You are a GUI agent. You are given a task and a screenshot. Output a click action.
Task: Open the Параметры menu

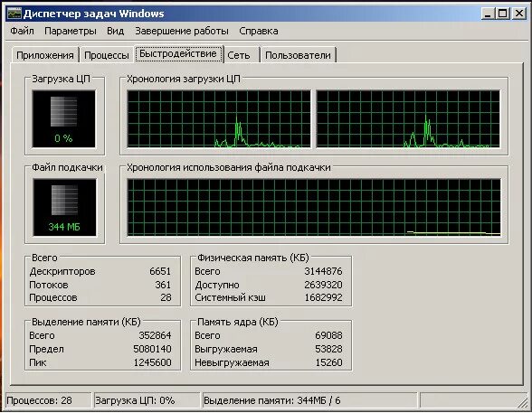click(x=71, y=31)
